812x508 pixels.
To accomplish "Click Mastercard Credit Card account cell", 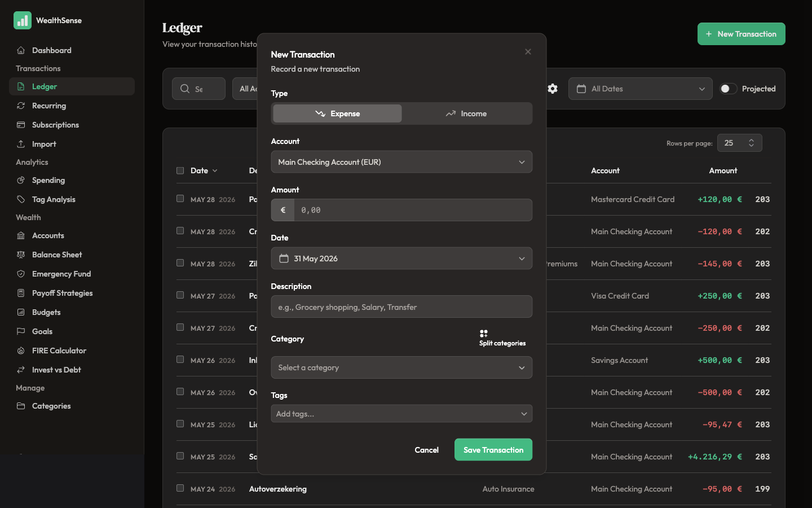I will point(633,199).
